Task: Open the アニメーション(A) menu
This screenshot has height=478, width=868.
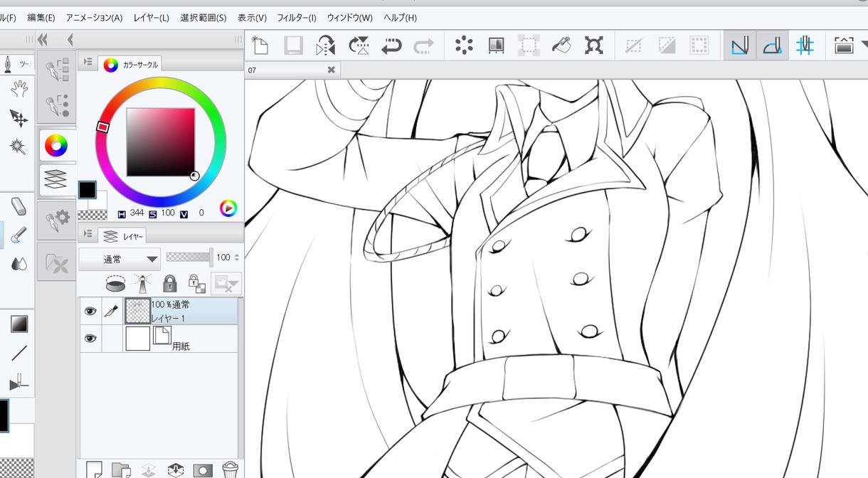Action: pos(94,17)
